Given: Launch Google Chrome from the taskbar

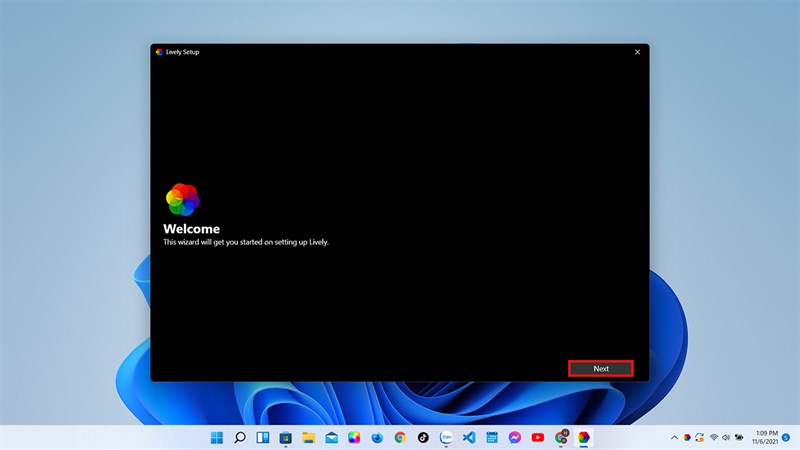Looking at the screenshot, I should tap(400, 437).
